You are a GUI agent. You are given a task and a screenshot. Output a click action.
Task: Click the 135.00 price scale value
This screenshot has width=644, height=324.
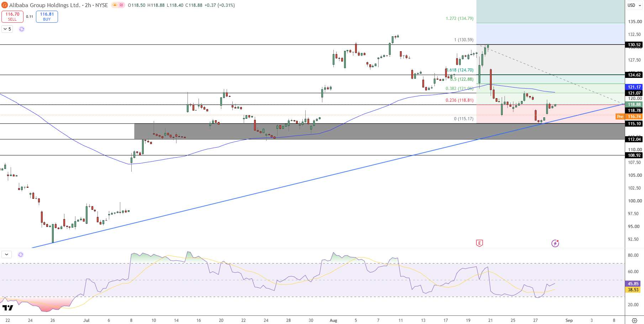pyautogui.click(x=635, y=22)
